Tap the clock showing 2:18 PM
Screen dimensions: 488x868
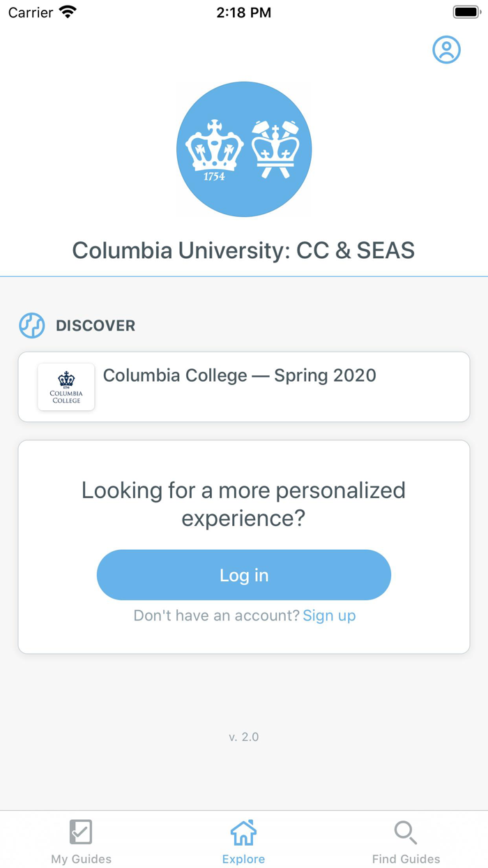coord(243,12)
